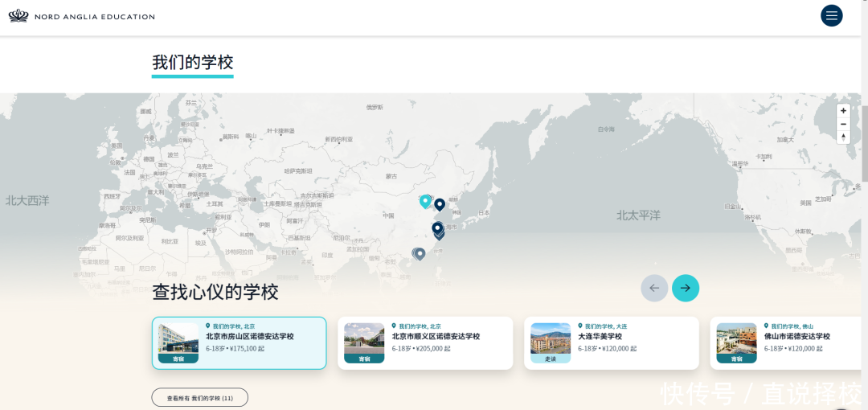Zoom out on the map
Screen dimensions: 868x410
843,124
